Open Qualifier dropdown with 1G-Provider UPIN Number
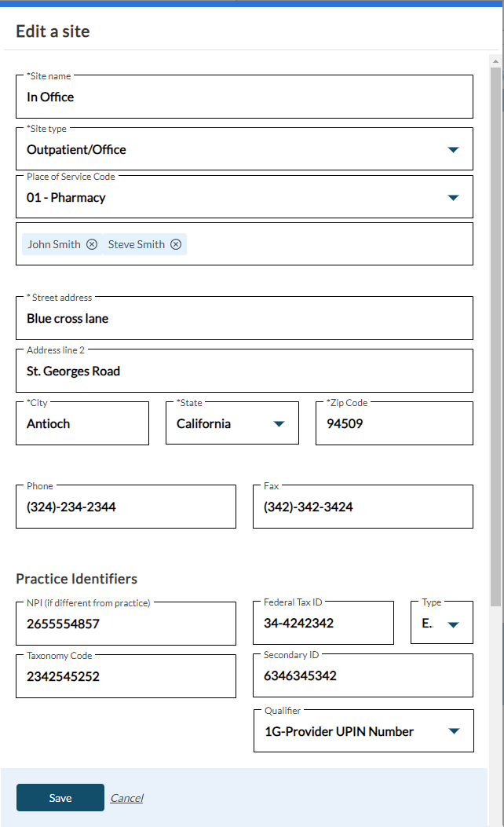The height and width of the screenshot is (827, 504). point(452,732)
